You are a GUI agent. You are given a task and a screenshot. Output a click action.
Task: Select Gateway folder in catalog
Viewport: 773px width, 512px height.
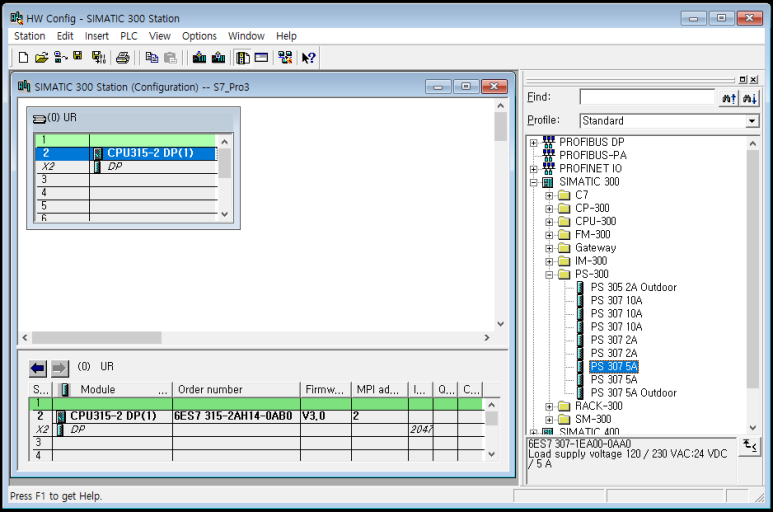tap(596, 248)
